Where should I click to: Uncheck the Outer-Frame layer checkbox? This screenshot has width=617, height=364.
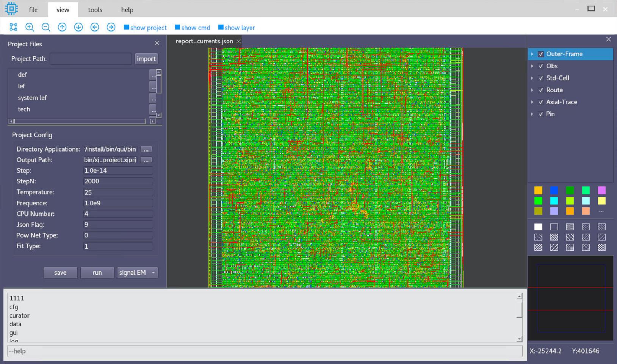(541, 54)
